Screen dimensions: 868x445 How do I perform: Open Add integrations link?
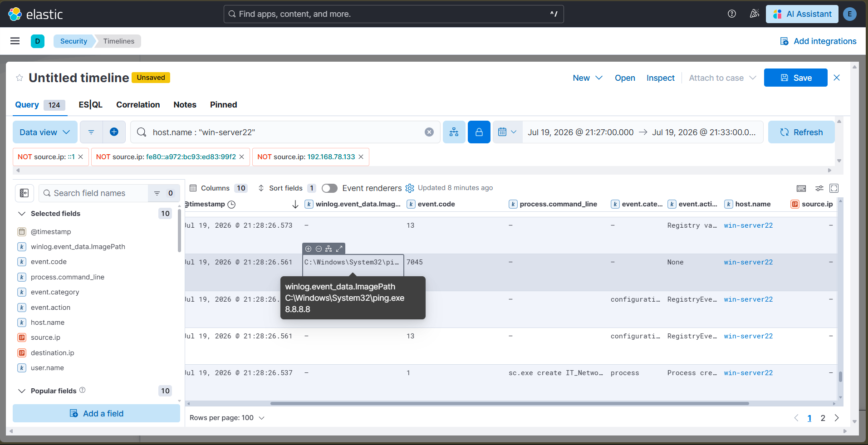818,41
